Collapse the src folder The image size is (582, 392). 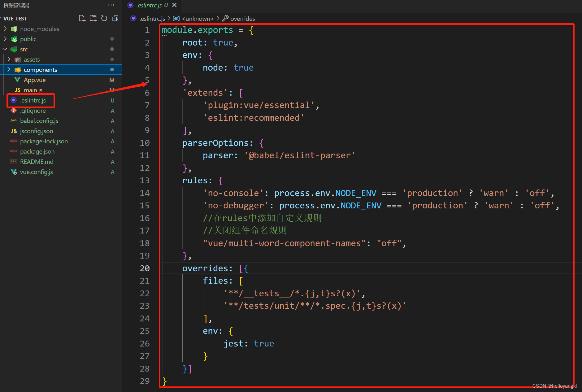click(x=5, y=49)
